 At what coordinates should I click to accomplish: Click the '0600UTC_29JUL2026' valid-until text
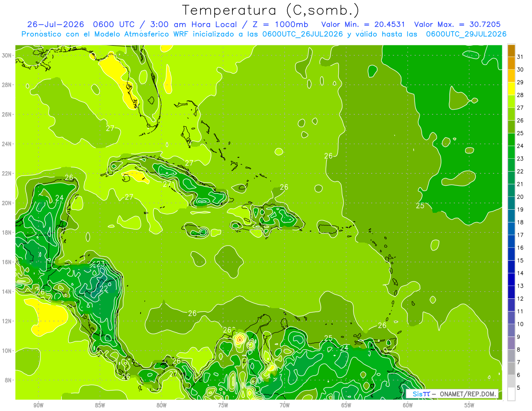coord(466,34)
